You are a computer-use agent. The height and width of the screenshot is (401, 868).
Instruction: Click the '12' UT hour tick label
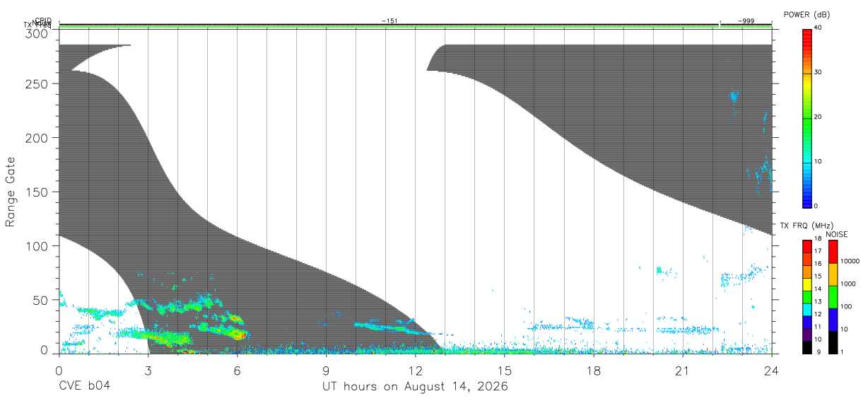pyautogui.click(x=415, y=371)
